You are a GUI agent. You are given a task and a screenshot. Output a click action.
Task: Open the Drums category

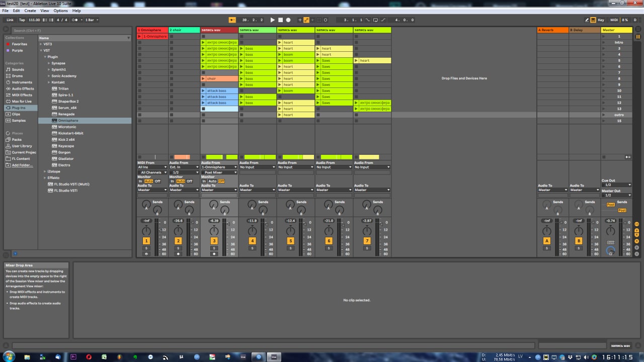coord(17,76)
